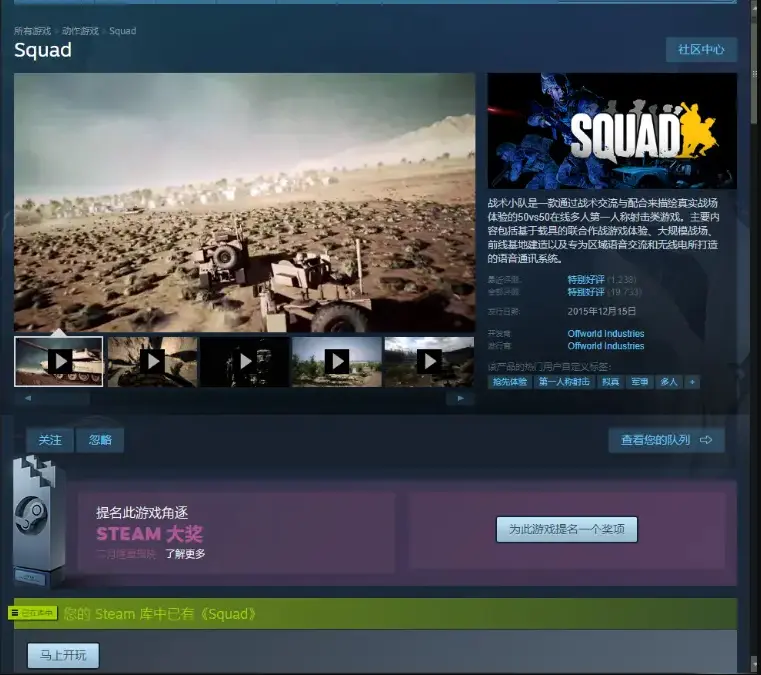This screenshot has width=761, height=675.
Task: Click the 关注 follow button
Action: pyautogui.click(x=50, y=440)
